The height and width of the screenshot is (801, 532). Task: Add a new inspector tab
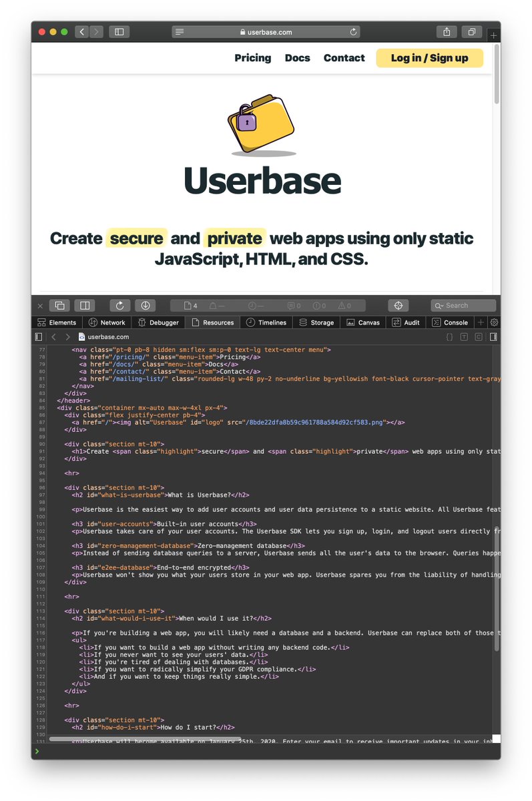click(481, 322)
